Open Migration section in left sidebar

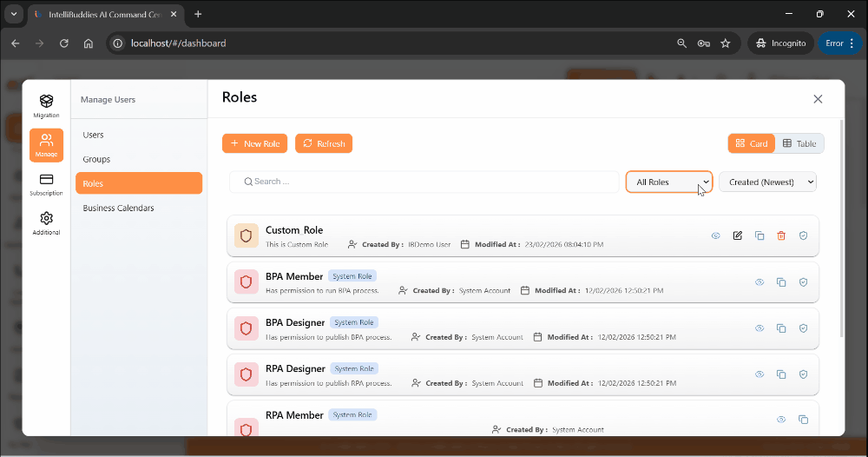pyautogui.click(x=46, y=106)
